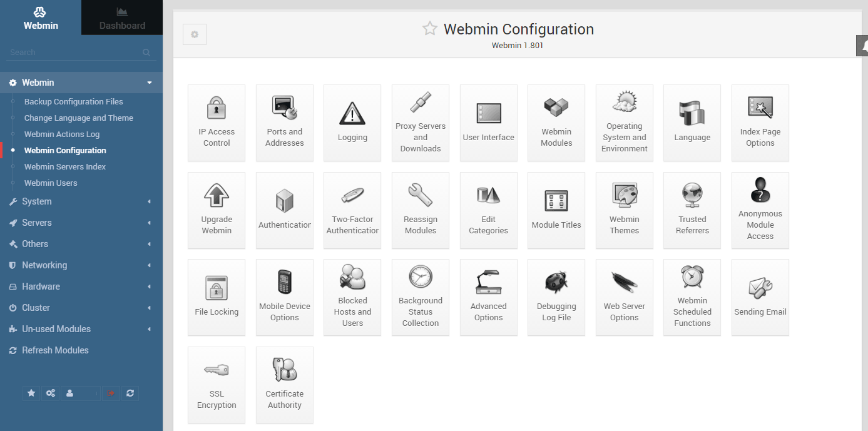
Task: Open Sending Email icon
Action: [760, 297]
